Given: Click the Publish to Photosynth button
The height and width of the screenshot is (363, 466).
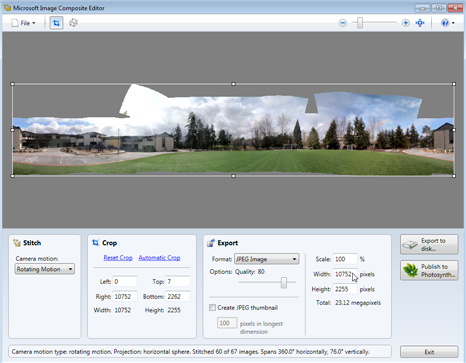Looking at the screenshot, I should (429, 270).
